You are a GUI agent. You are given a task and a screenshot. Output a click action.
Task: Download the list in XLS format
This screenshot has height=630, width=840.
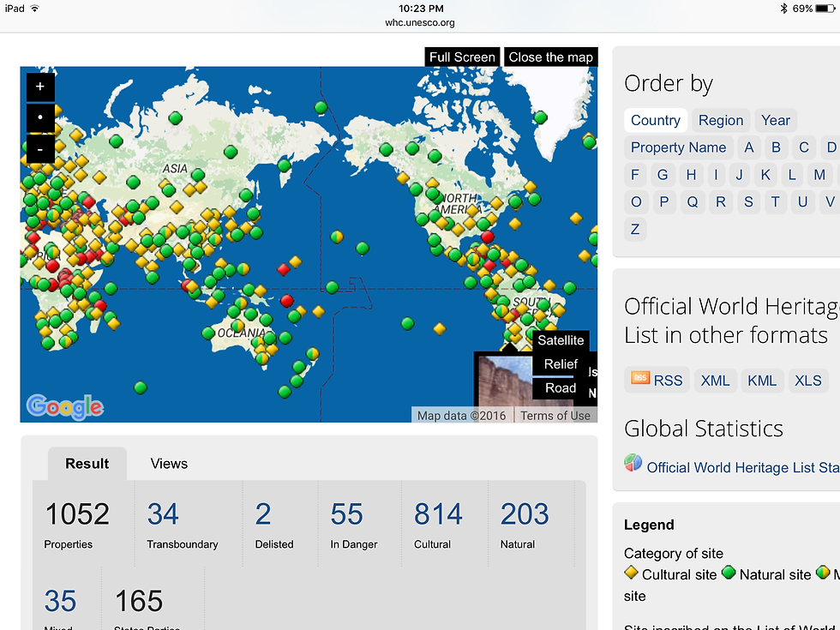click(x=807, y=381)
